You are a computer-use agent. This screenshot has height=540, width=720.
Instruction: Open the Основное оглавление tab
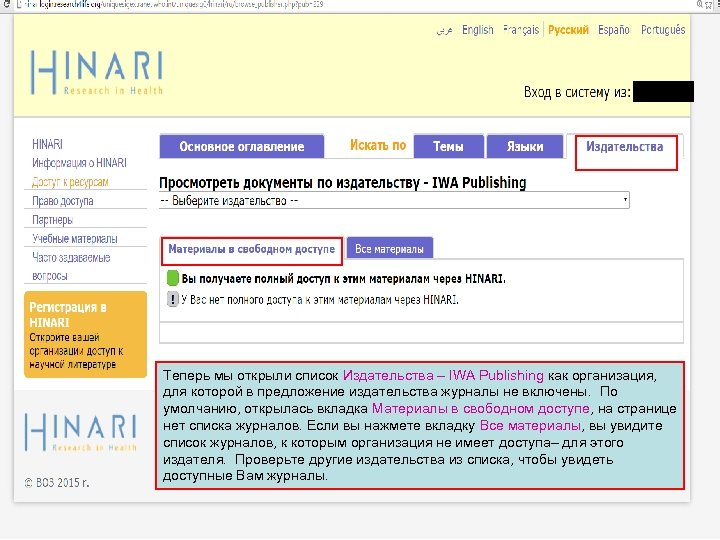pyautogui.click(x=242, y=146)
